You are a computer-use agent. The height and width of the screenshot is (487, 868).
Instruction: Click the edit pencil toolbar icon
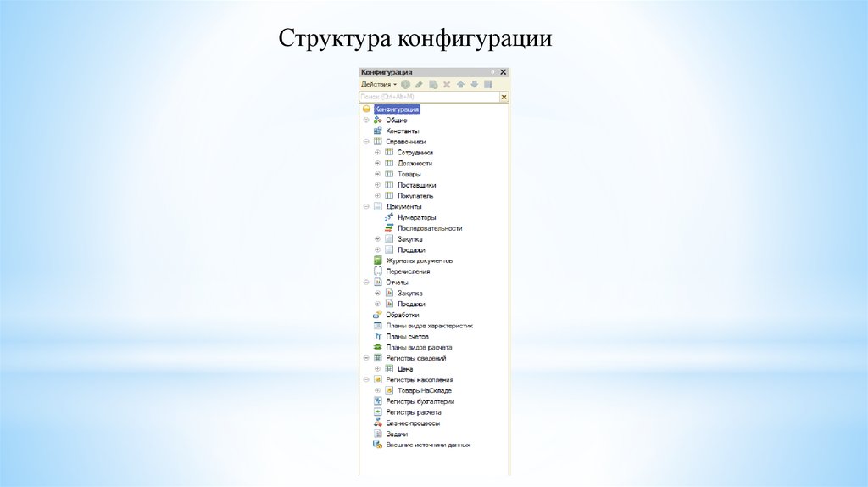pyautogui.click(x=419, y=85)
